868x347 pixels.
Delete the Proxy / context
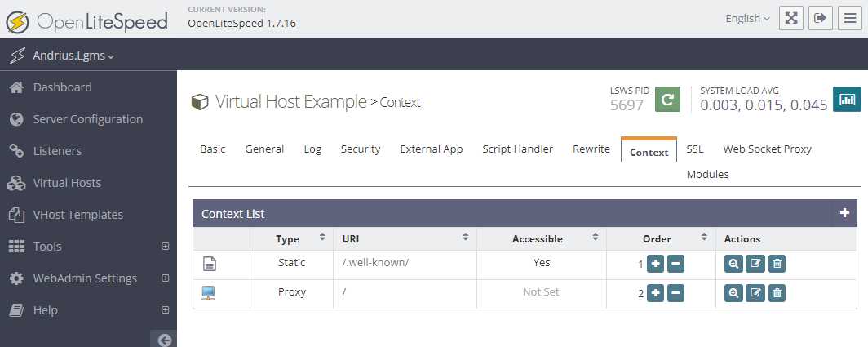tap(777, 293)
